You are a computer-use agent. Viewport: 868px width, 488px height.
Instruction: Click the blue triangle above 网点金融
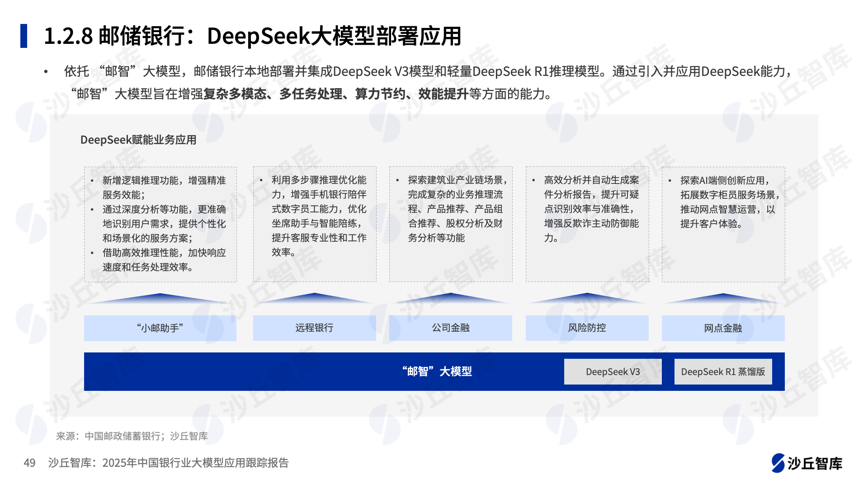pyautogui.click(x=723, y=298)
